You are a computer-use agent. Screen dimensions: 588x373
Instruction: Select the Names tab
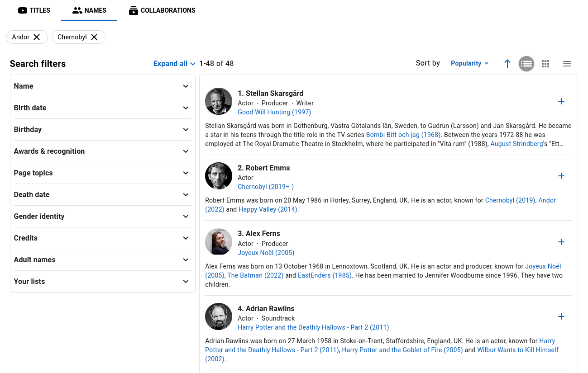(89, 10)
